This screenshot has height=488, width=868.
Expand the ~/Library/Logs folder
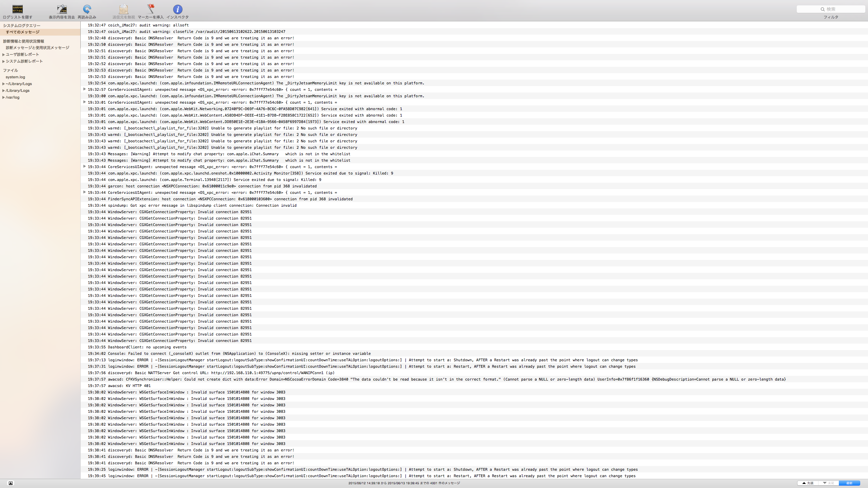[3, 84]
